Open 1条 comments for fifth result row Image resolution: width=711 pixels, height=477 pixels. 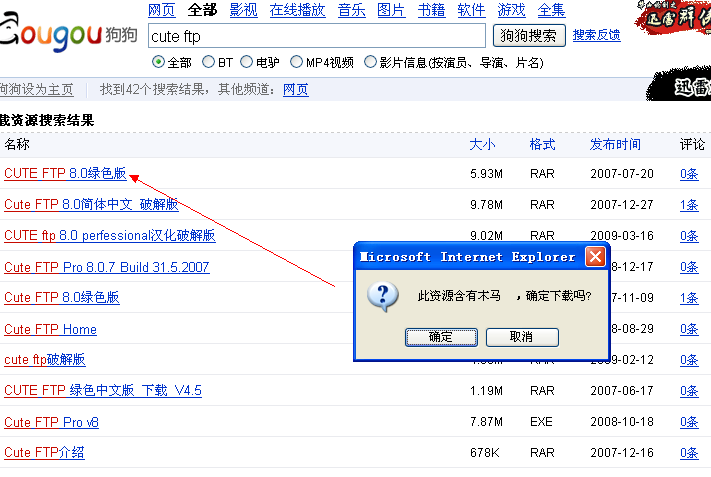pyautogui.click(x=689, y=298)
